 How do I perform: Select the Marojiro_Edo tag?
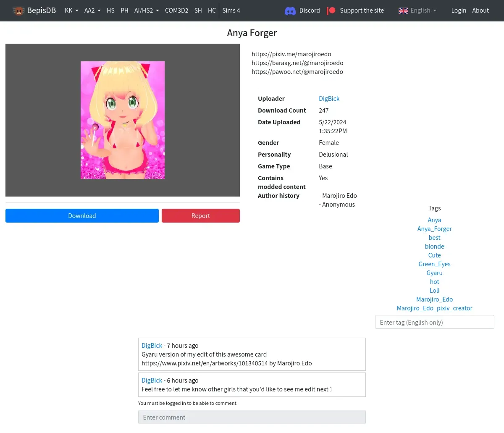click(434, 299)
